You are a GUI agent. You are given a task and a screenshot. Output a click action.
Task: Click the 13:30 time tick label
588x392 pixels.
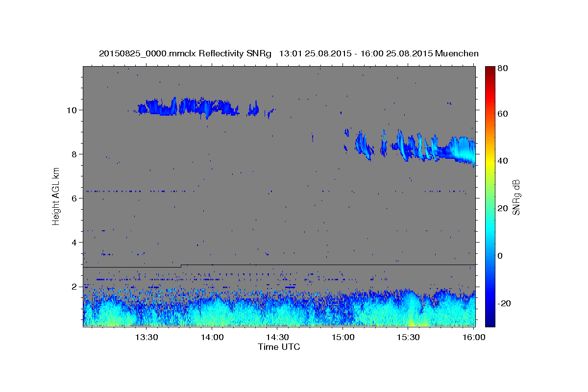146,338
